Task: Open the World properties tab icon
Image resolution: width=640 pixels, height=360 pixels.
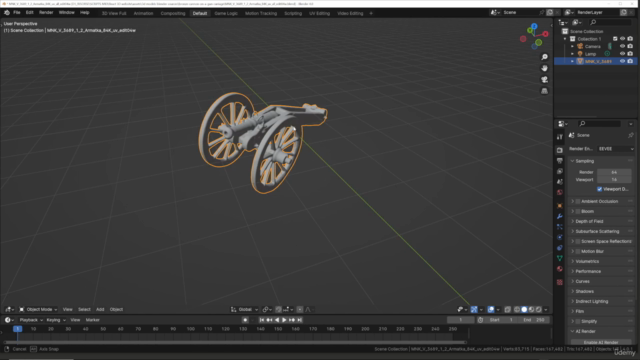Action: click(x=560, y=192)
